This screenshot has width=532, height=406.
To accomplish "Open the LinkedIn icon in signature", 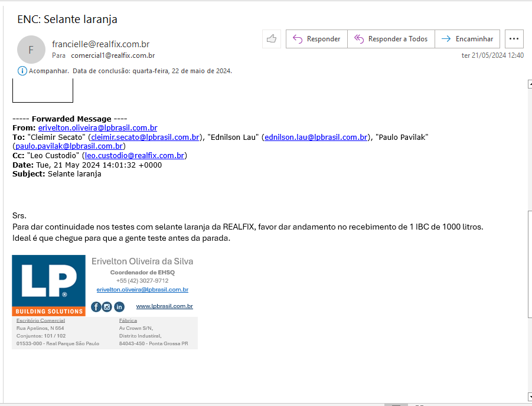I will 119,306.
